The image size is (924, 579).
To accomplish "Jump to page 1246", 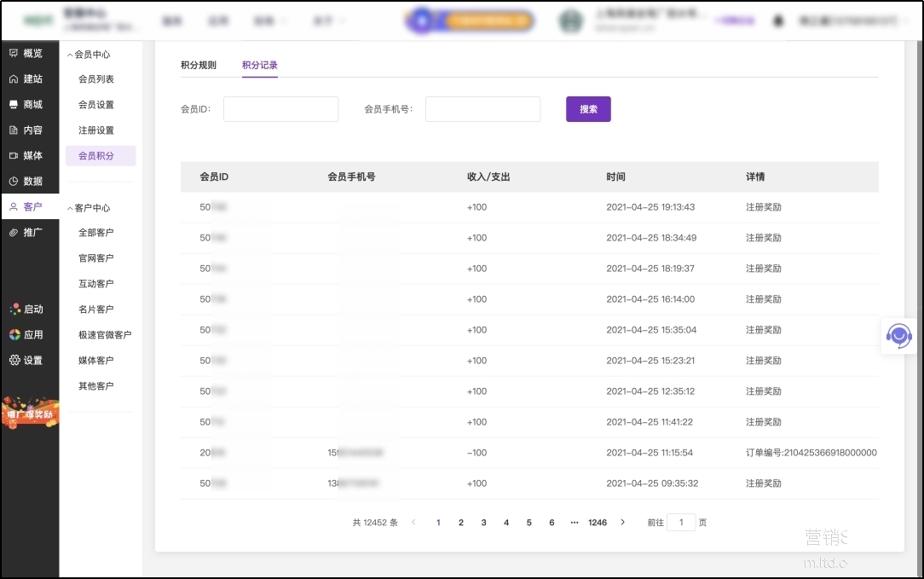I will click(x=598, y=523).
